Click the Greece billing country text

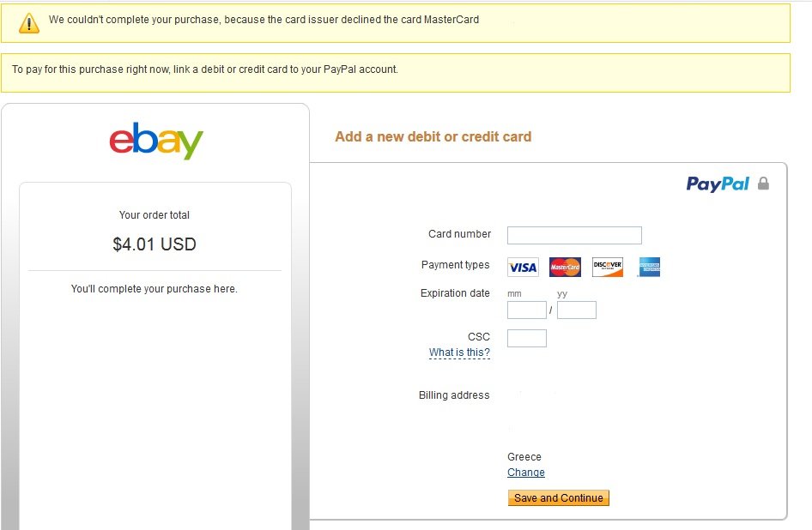(x=524, y=457)
